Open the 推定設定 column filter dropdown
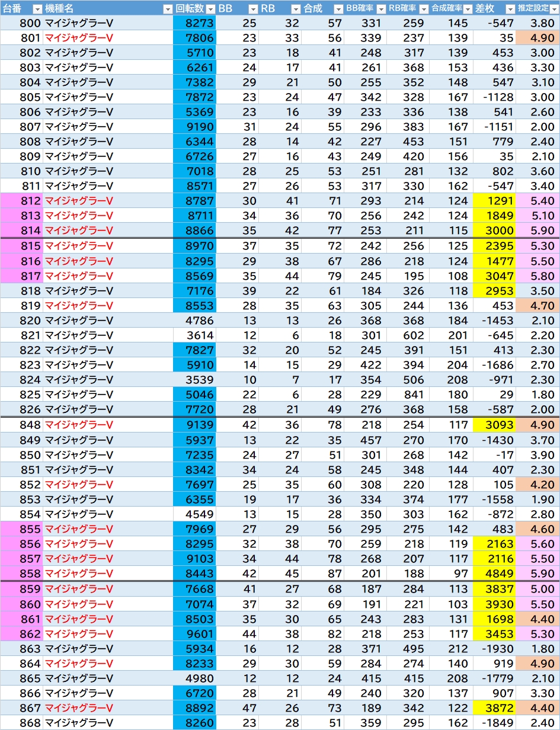This screenshot has width=560, height=730. pyautogui.click(x=553, y=8)
